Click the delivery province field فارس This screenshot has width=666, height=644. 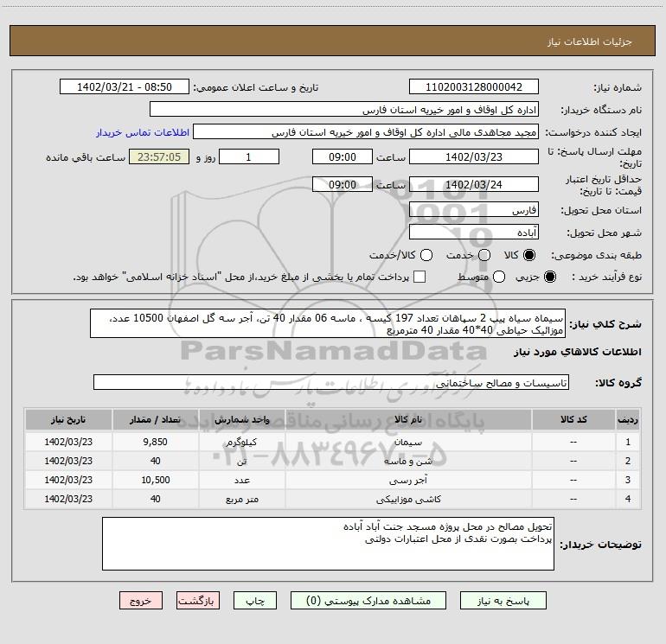474,210
